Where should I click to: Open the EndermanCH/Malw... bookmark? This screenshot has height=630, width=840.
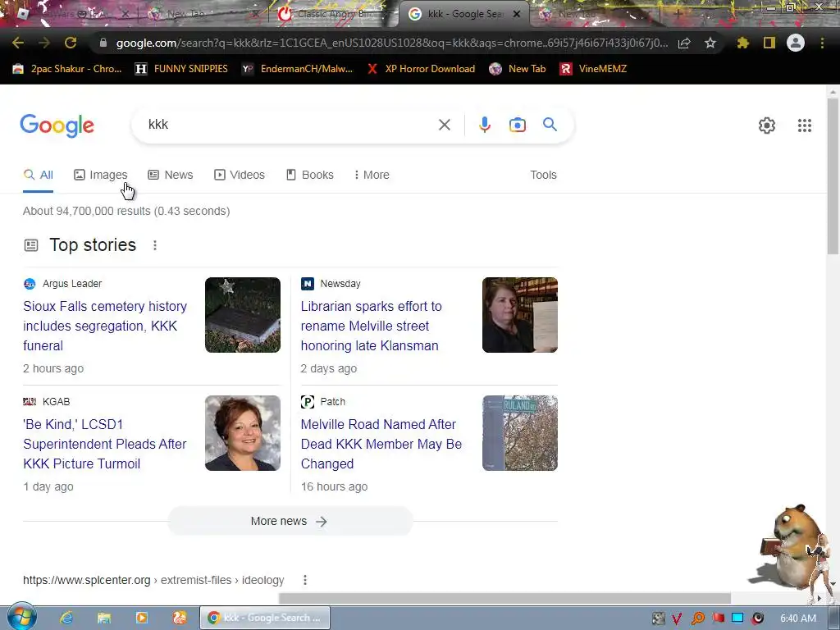[x=297, y=69]
